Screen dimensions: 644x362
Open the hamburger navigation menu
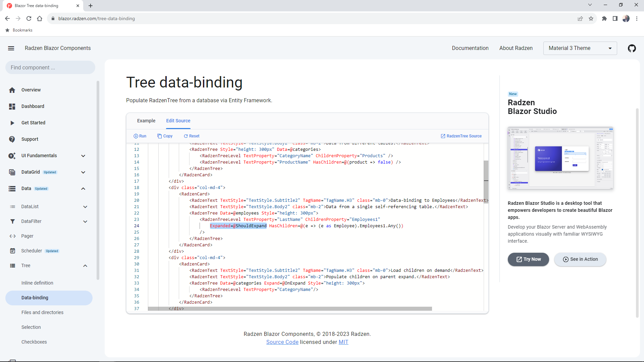[x=11, y=48]
